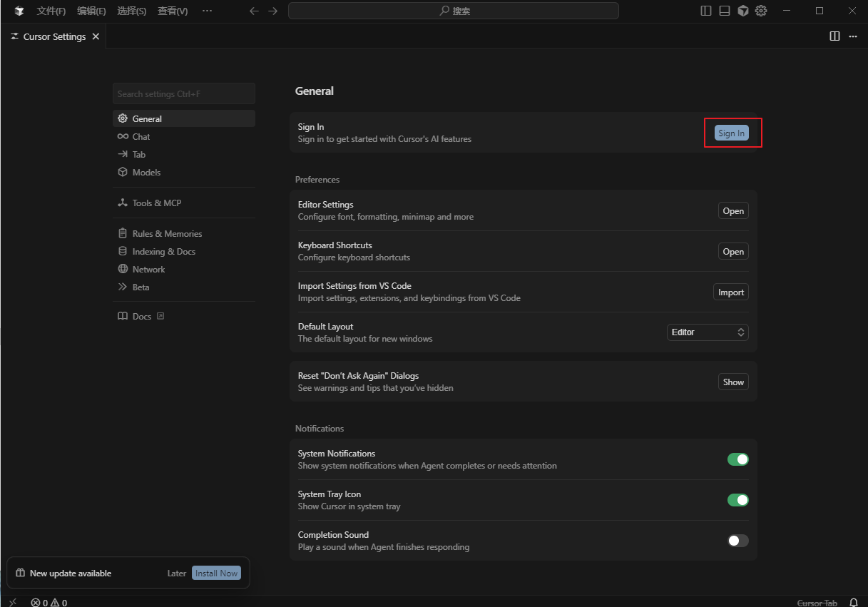Open Editor Settings with Open button
Viewport: 868px width, 607px height.
click(x=733, y=210)
